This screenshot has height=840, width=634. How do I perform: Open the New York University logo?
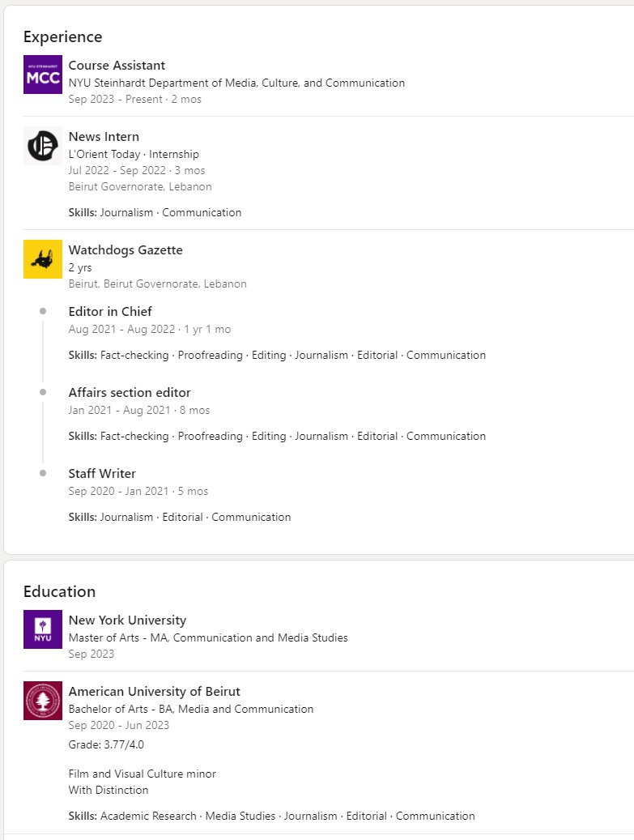[x=43, y=629]
